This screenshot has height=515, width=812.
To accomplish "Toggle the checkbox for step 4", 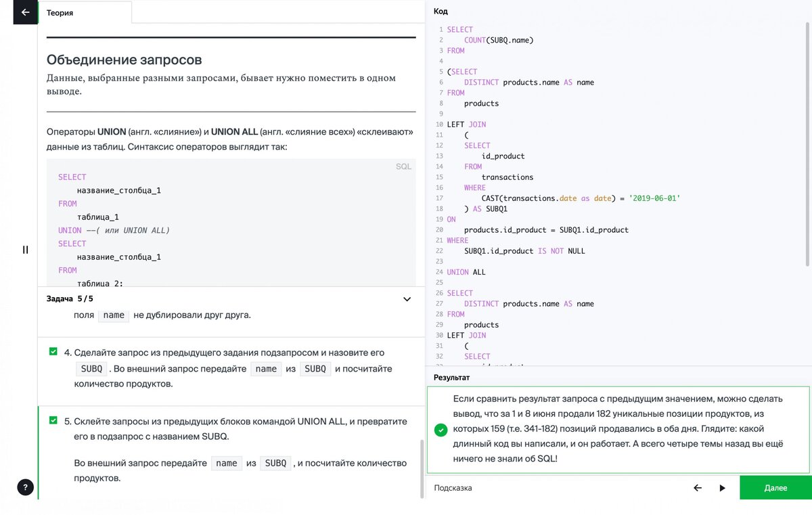I will (53, 352).
